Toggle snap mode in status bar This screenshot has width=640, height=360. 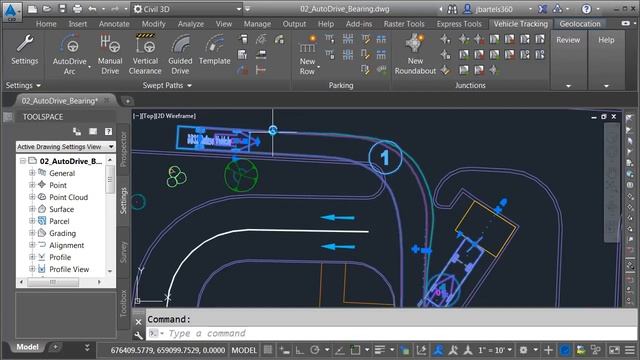pos(284,350)
